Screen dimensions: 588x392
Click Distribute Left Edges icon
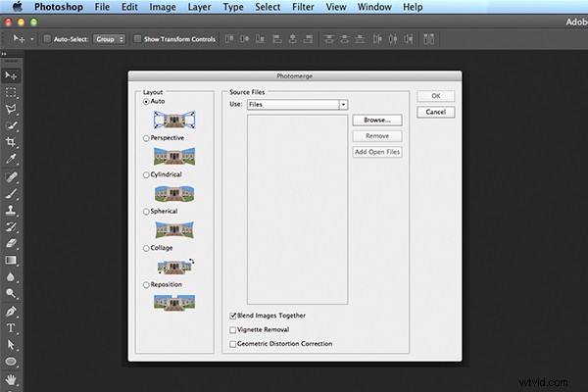click(x=377, y=38)
